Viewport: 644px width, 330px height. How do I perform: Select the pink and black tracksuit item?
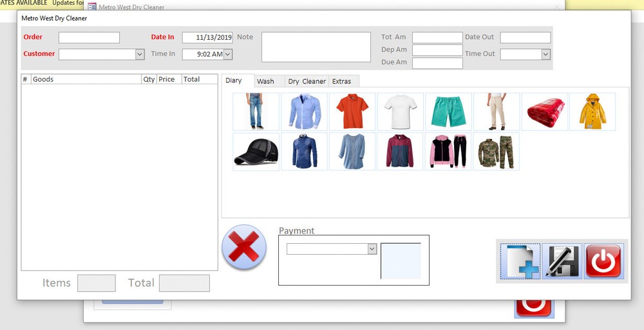448,151
